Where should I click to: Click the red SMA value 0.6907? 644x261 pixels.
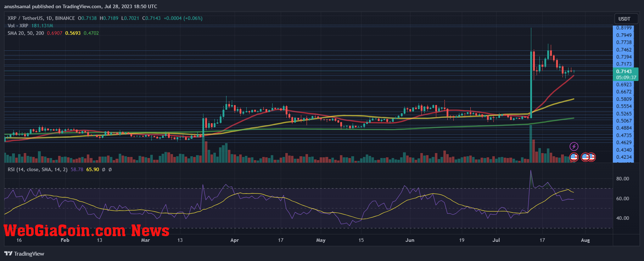(55, 33)
